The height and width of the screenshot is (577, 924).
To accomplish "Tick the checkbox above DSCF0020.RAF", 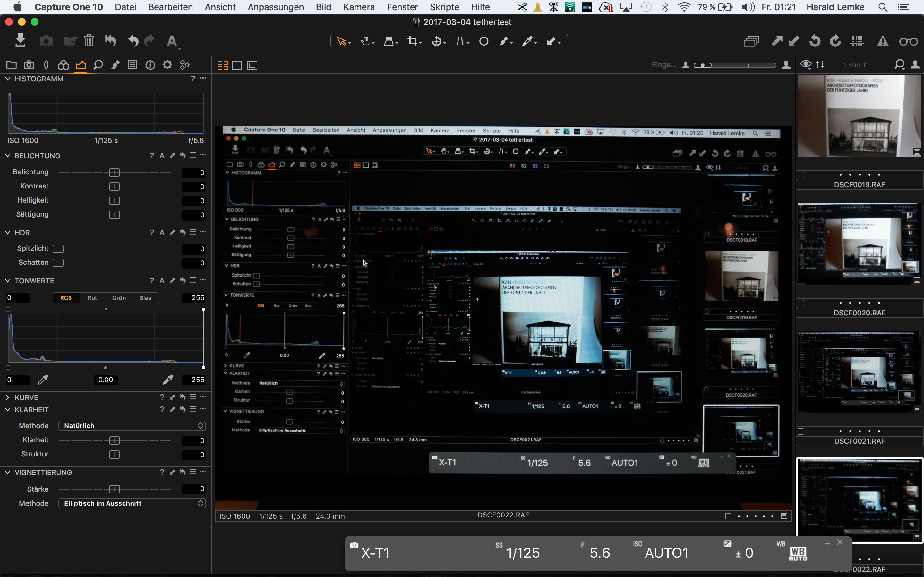I will coord(801,303).
